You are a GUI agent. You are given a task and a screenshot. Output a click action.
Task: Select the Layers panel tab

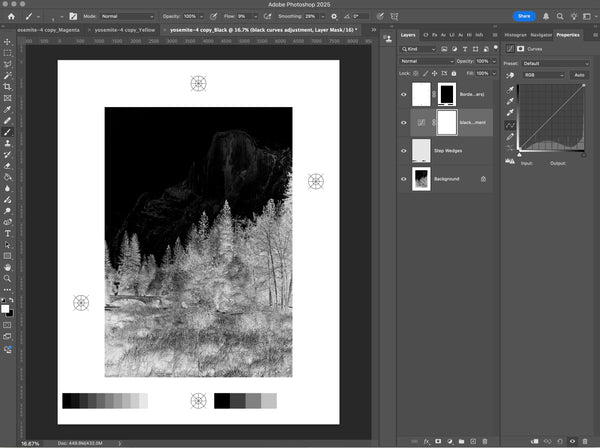(408, 35)
